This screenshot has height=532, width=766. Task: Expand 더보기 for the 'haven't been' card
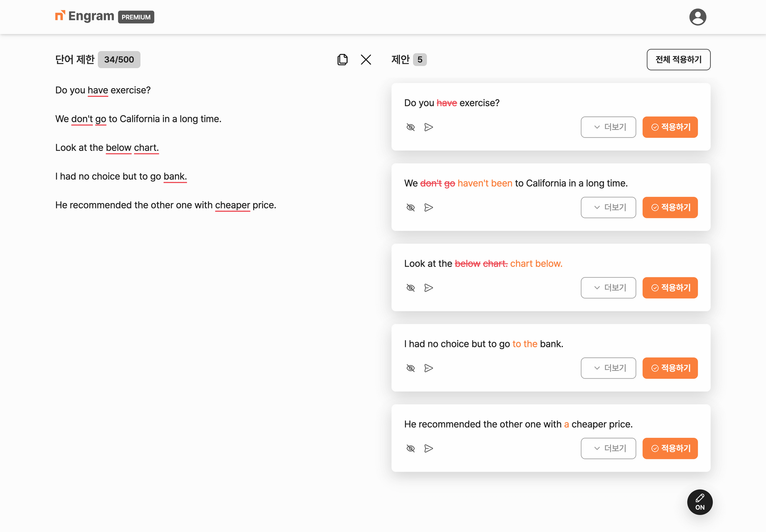click(x=608, y=208)
